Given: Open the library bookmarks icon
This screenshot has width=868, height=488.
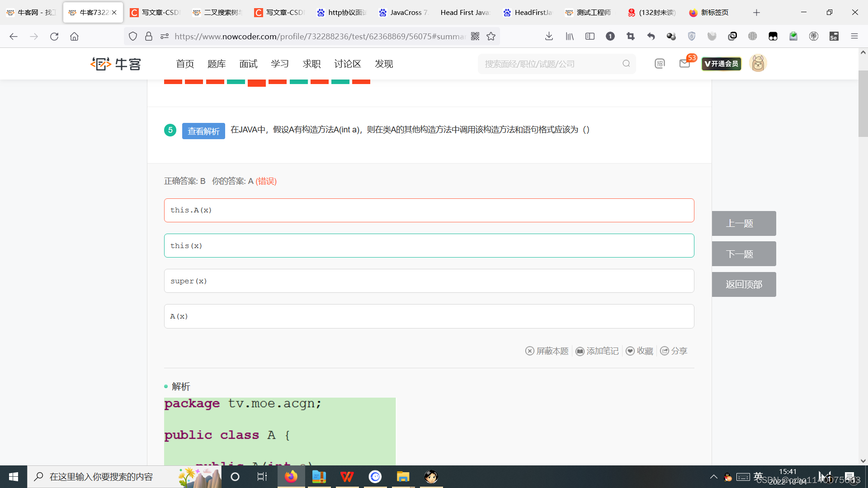Looking at the screenshot, I should click(x=570, y=36).
